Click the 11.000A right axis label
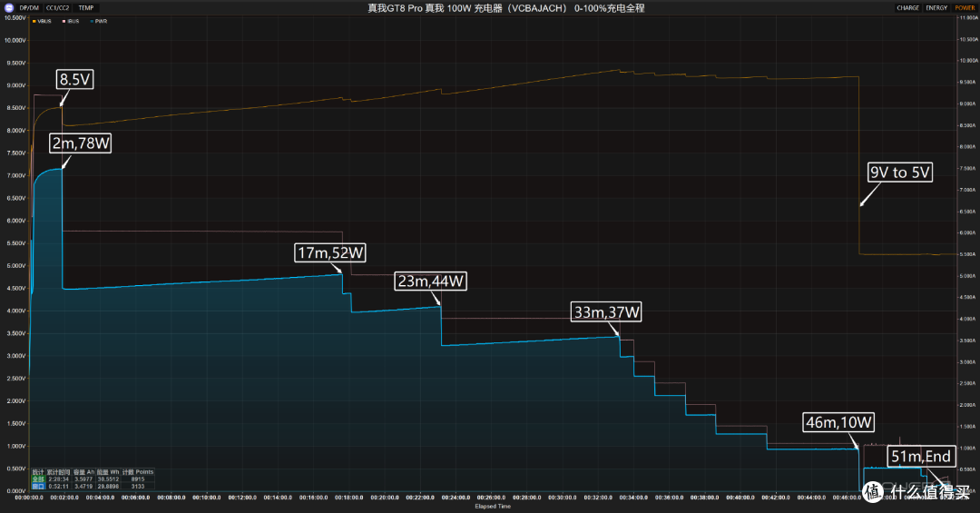 (968, 17)
